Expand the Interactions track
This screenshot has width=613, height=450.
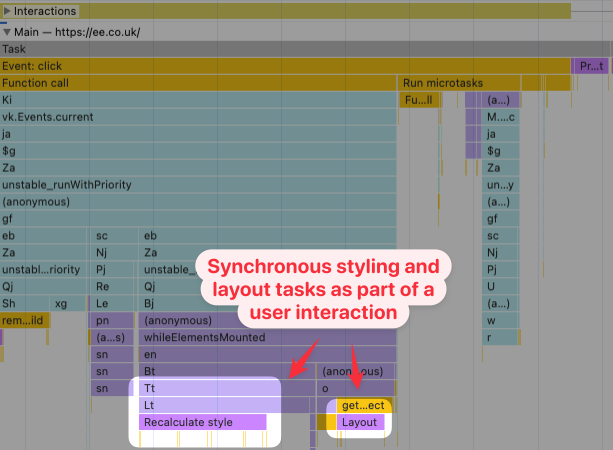click(7, 11)
